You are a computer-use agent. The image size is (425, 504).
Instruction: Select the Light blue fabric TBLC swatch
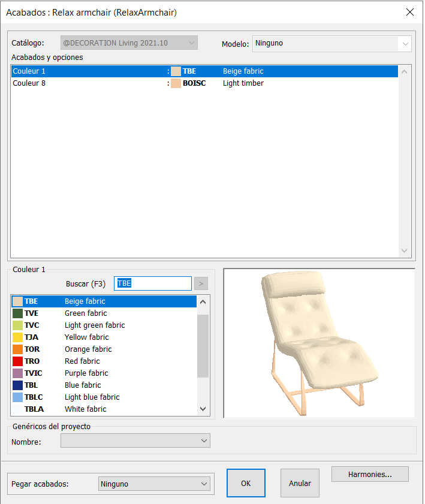18,397
